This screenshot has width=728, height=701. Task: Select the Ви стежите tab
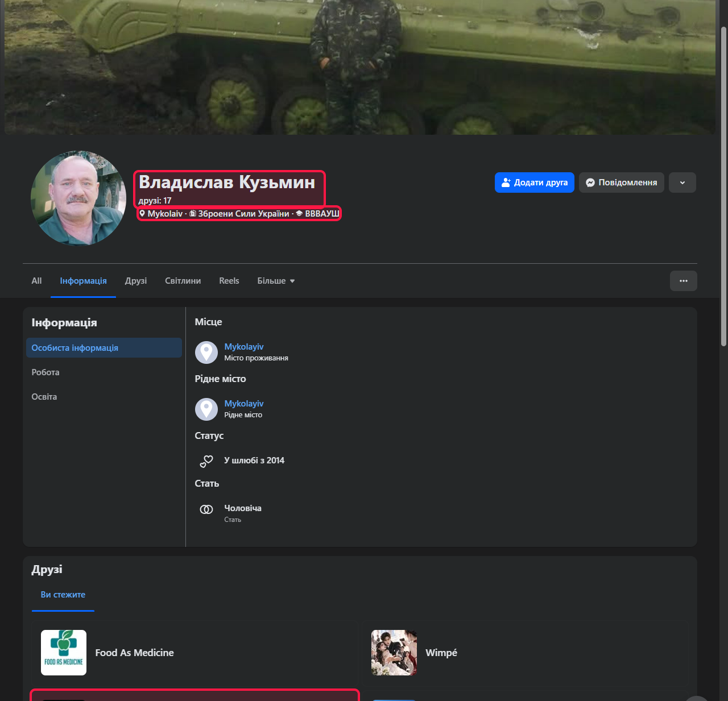click(63, 595)
